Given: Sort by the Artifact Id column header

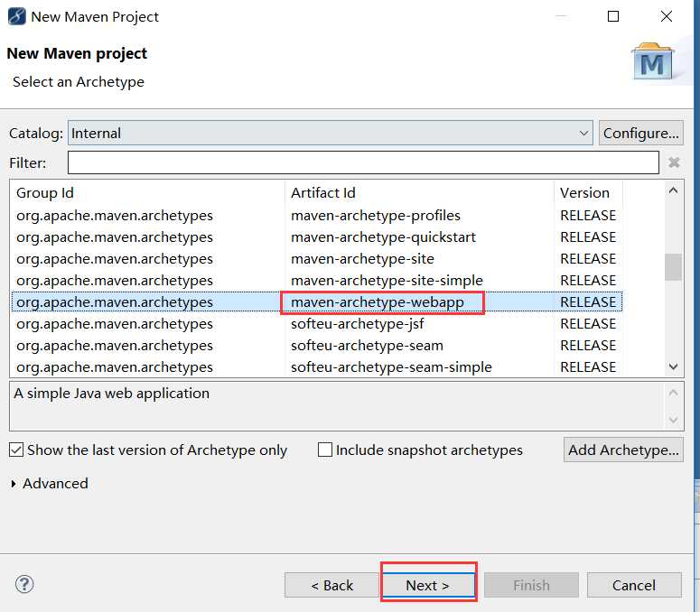Looking at the screenshot, I should point(420,192).
